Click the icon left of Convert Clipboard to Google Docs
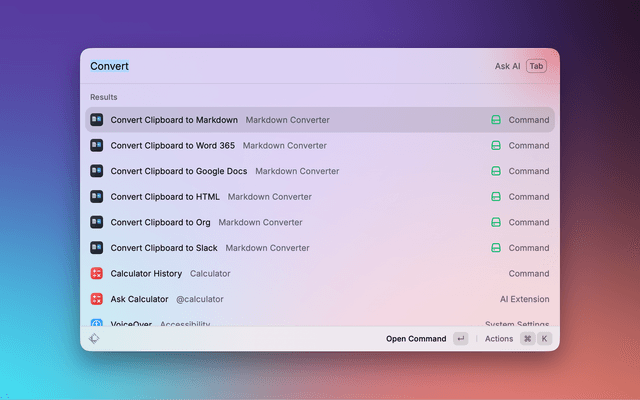Screen dimensions: 640x400 coord(97,171)
